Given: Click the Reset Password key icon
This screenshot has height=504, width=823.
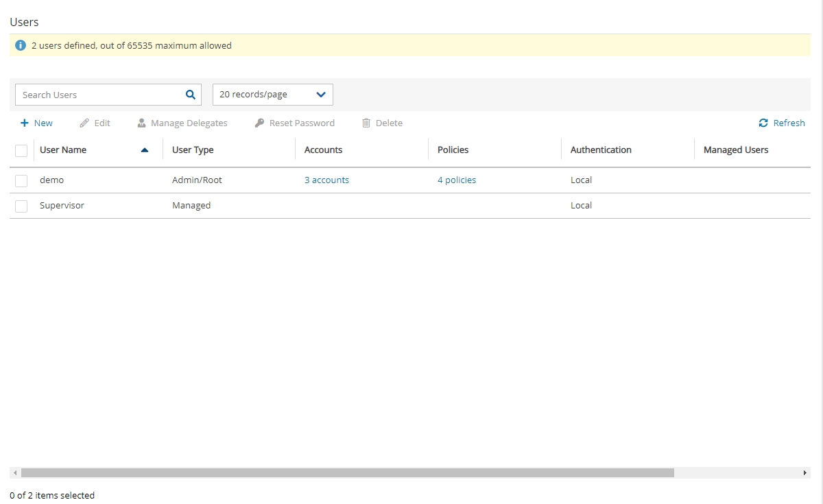Looking at the screenshot, I should 259,123.
